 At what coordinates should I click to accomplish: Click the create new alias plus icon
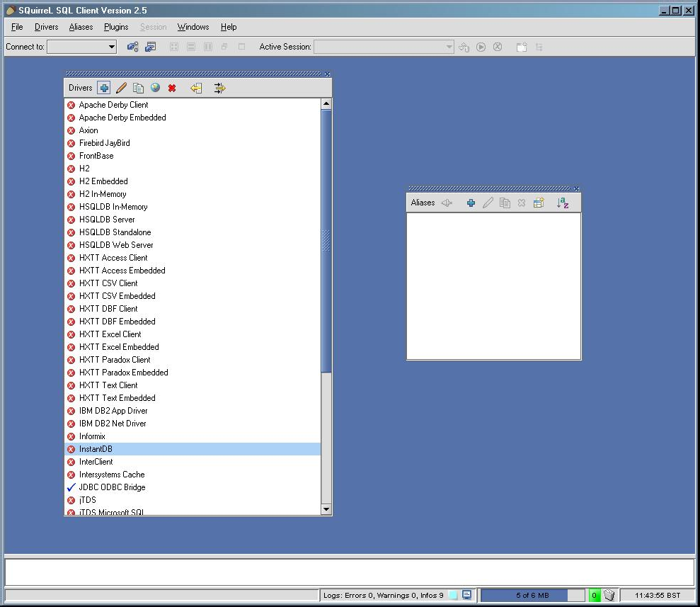point(471,203)
